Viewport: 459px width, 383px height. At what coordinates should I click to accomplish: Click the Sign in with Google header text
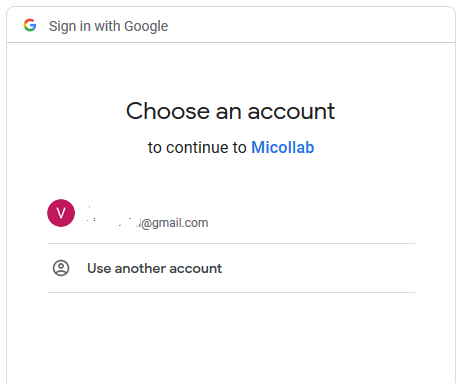click(108, 26)
